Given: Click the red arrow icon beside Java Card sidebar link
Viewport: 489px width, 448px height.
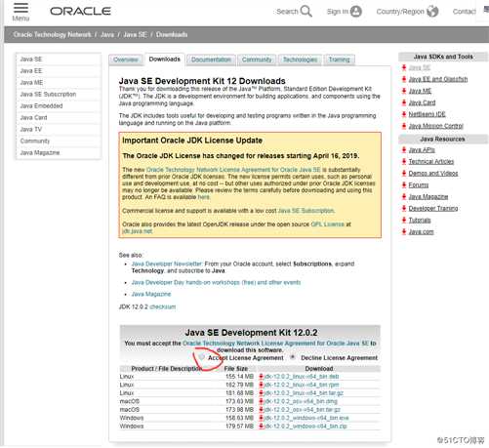Looking at the screenshot, I should tap(404, 102).
